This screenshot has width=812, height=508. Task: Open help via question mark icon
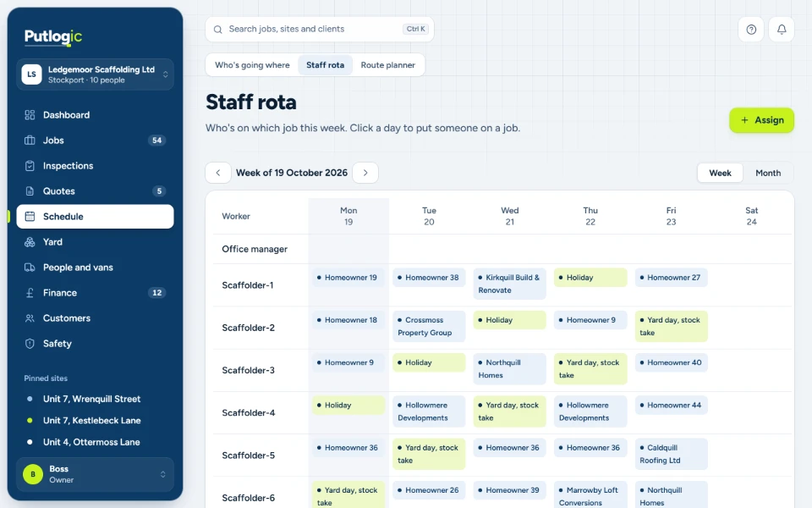[751, 30]
